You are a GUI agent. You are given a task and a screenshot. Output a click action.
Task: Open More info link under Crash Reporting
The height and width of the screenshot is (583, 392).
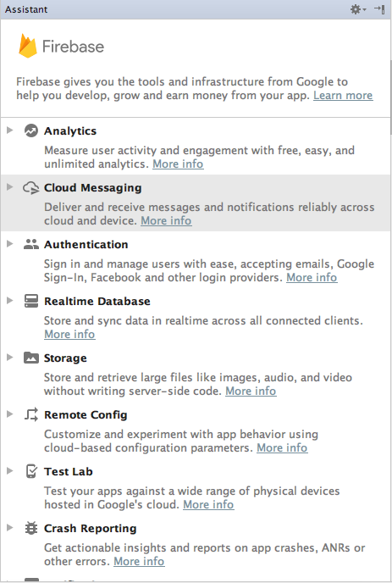click(x=139, y=562)
